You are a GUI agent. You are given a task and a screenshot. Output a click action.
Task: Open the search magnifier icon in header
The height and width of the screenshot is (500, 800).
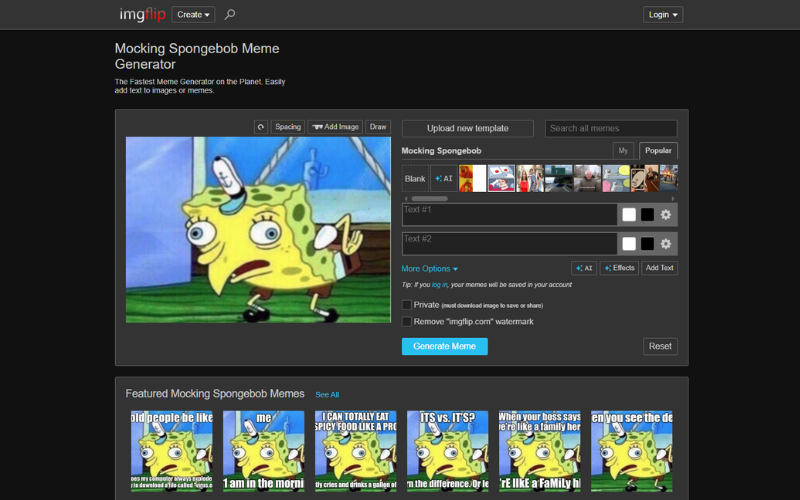(x=230, y=14)
